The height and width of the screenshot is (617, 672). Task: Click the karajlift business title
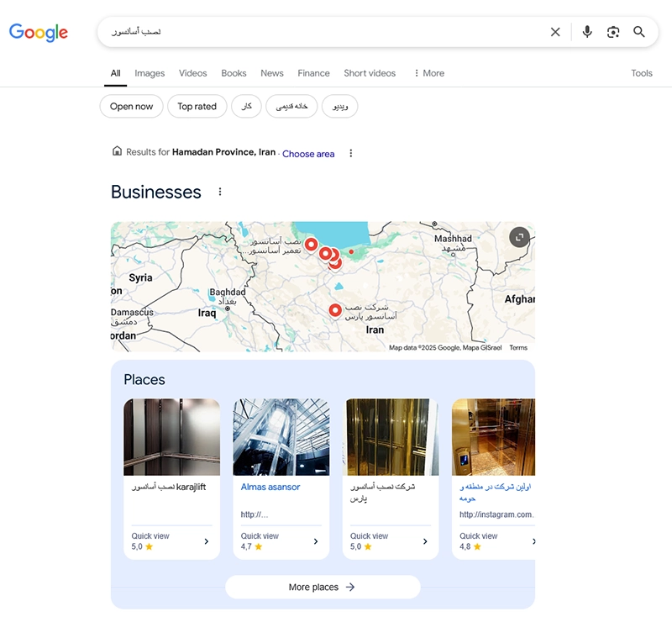169,487
